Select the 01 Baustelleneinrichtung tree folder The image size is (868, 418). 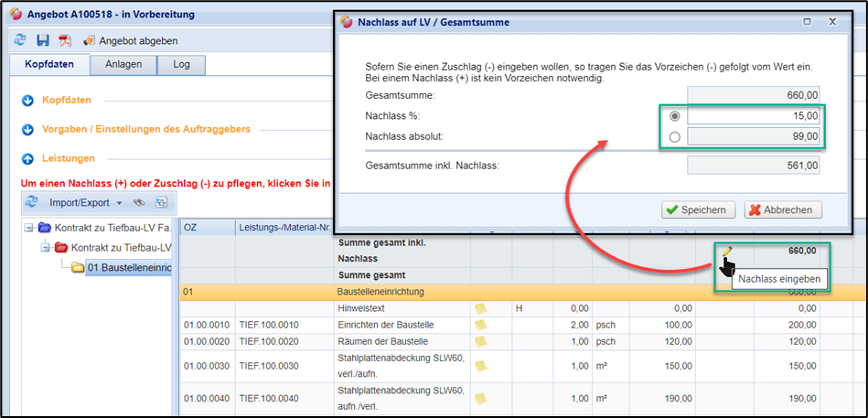(130, 267)
